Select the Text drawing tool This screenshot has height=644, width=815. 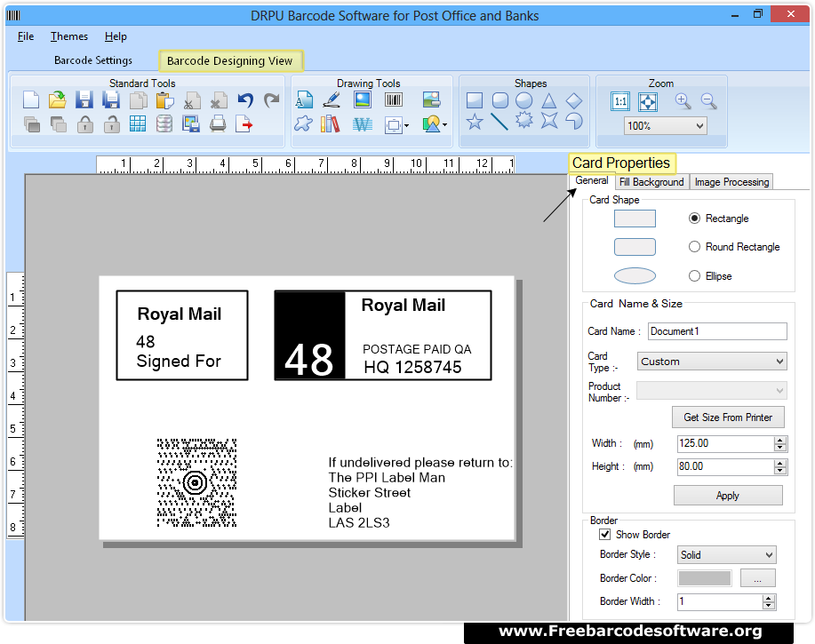304,99
